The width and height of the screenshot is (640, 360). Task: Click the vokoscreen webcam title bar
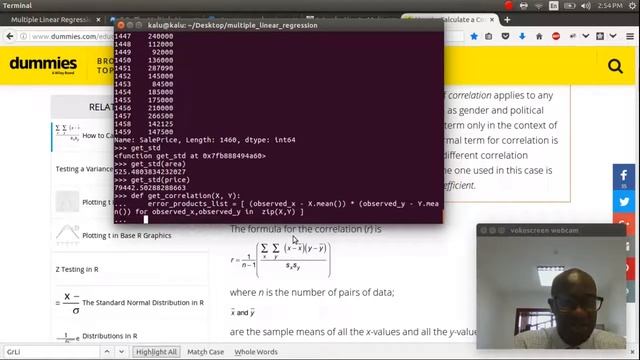[551, 231]
